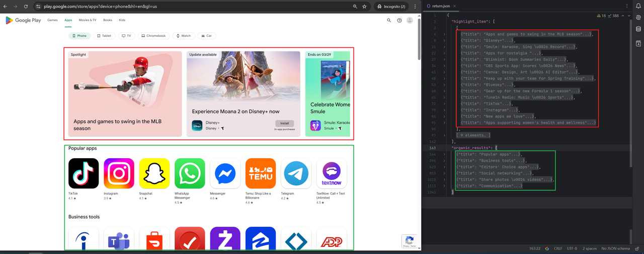Open the Temu app icon

pos(261,173)
